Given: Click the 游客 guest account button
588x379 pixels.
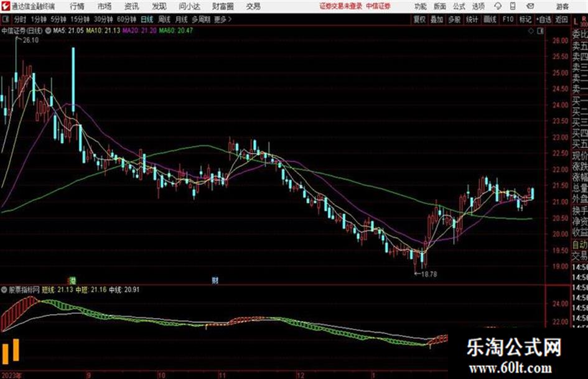Looking at the screenshot, I should [562, 6].
